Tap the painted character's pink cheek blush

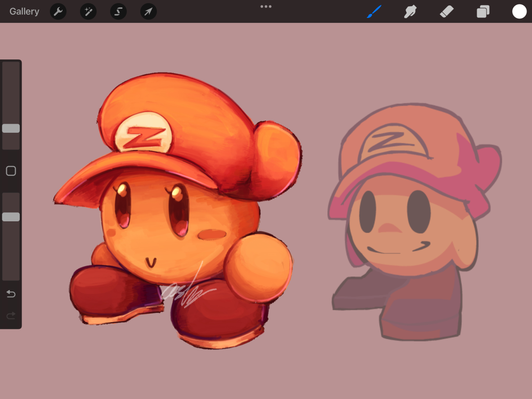coord(211,234)
